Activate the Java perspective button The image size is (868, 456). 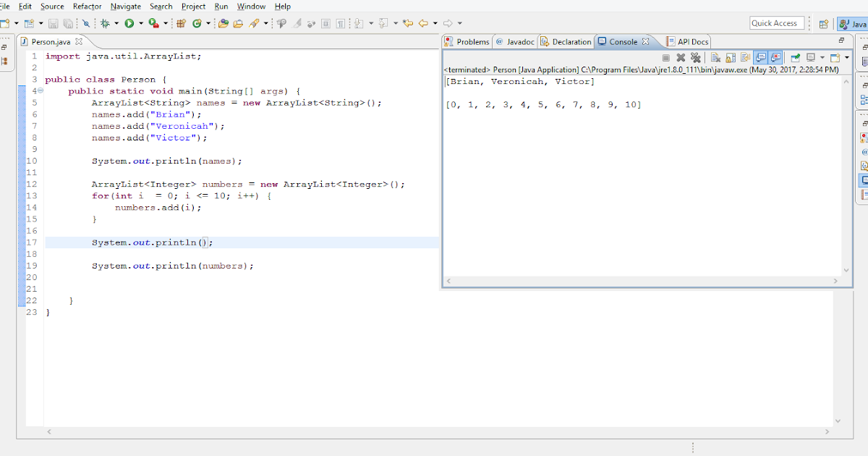pos(852,22)
